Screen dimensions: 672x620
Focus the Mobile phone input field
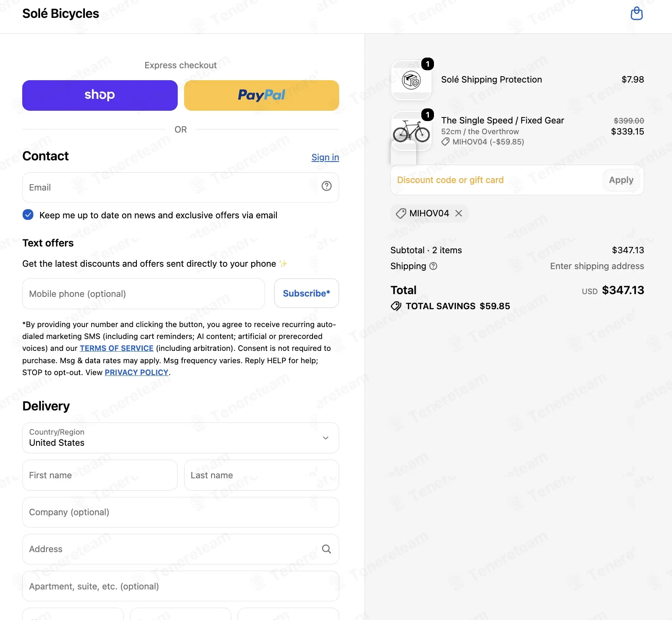[x=144, y=294]
